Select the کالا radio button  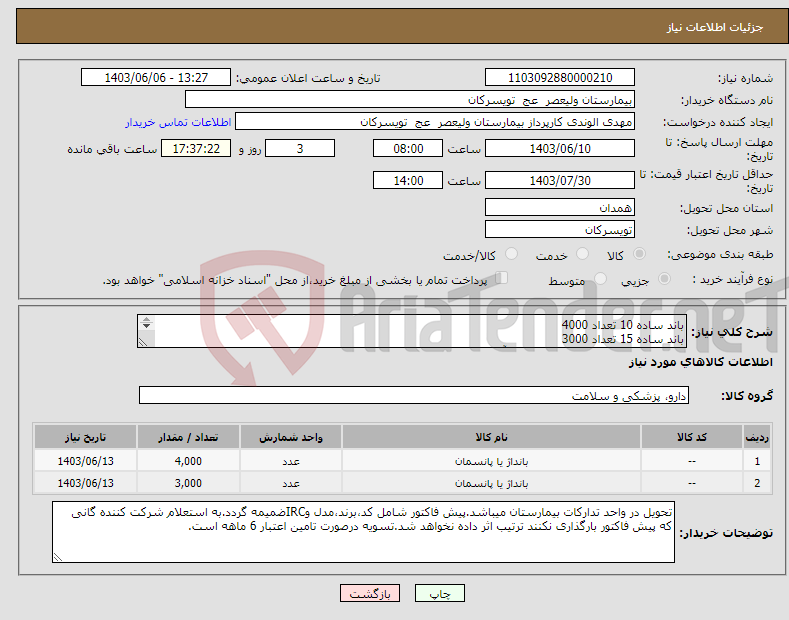click(639, 254)
